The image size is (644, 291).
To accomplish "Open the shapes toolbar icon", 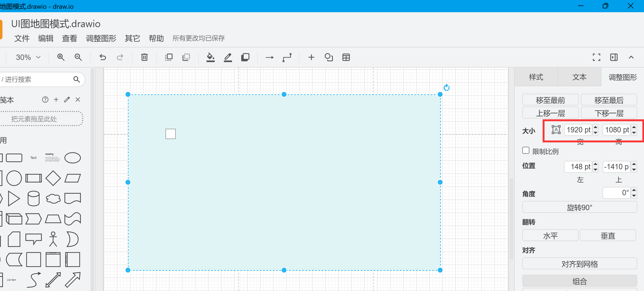I will click(x=329, y=57).
